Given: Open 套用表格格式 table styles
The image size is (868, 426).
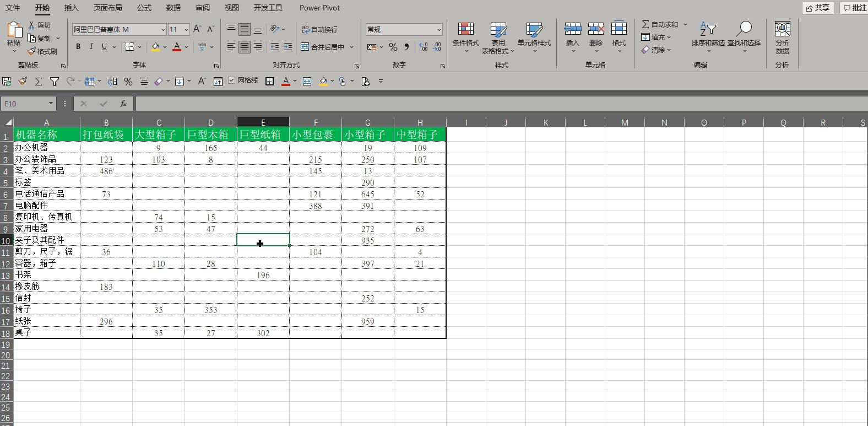Looking at the screenshot, I should point(498,38).
